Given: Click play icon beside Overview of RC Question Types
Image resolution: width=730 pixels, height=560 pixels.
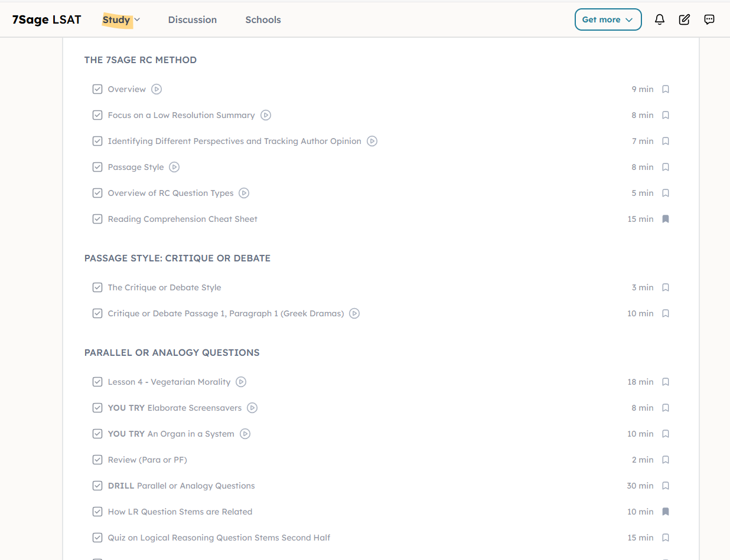Looking at the screenshot, I should coord(244,193).
